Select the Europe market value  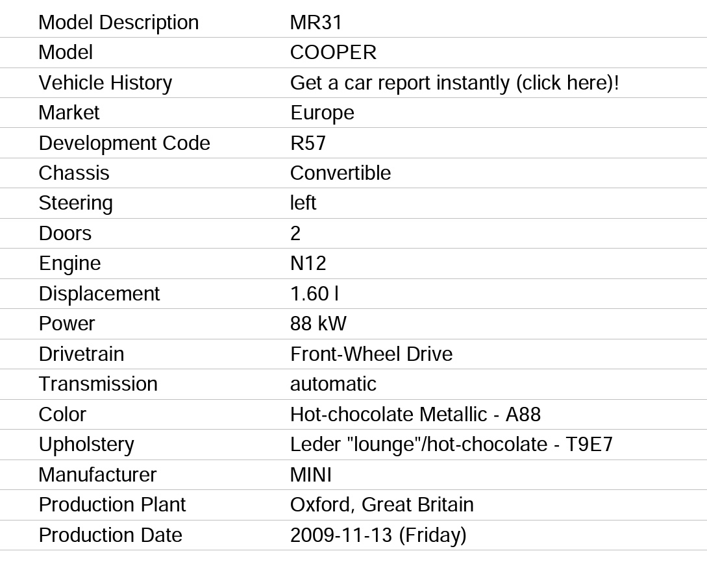323,113
